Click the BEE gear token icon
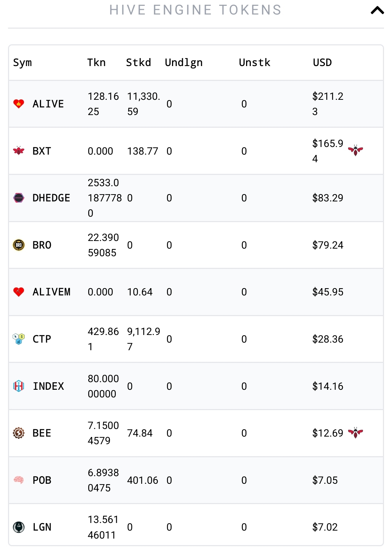 click(x=19, y=433)
